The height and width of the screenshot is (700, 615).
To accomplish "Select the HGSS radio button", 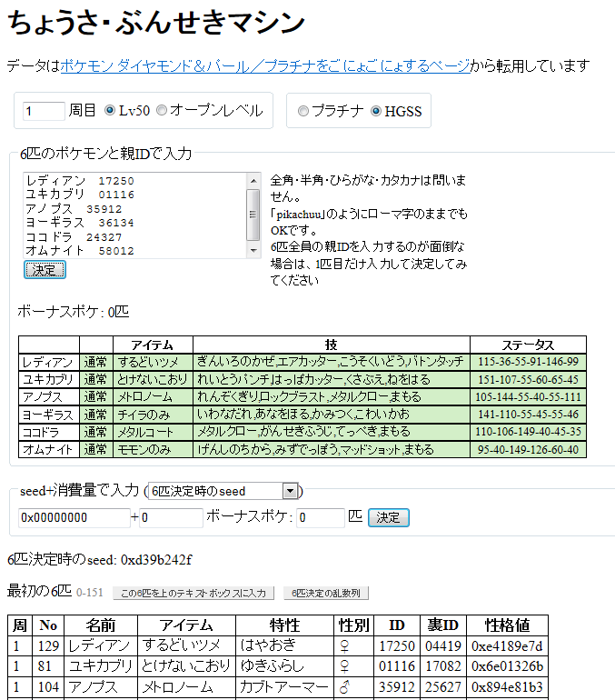I will [x=376, y=111].
